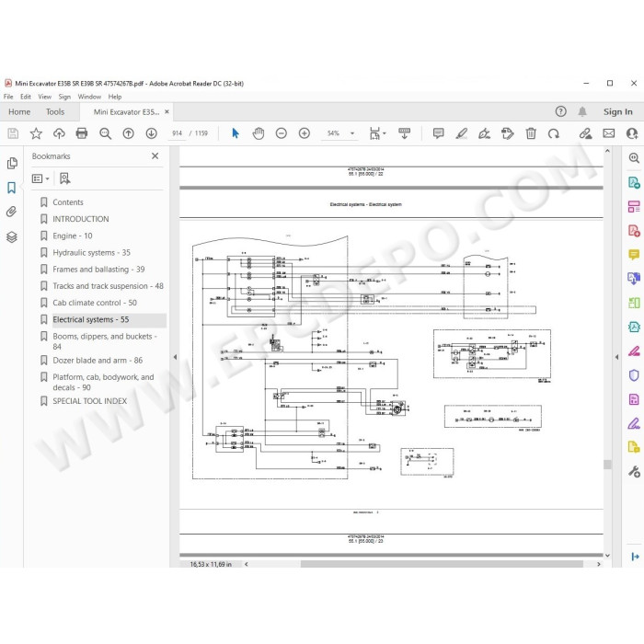This screenshot has height=644, width=644.
Task: Toggle the Bookmarks panel icon
Action: [x=11, y=188]
